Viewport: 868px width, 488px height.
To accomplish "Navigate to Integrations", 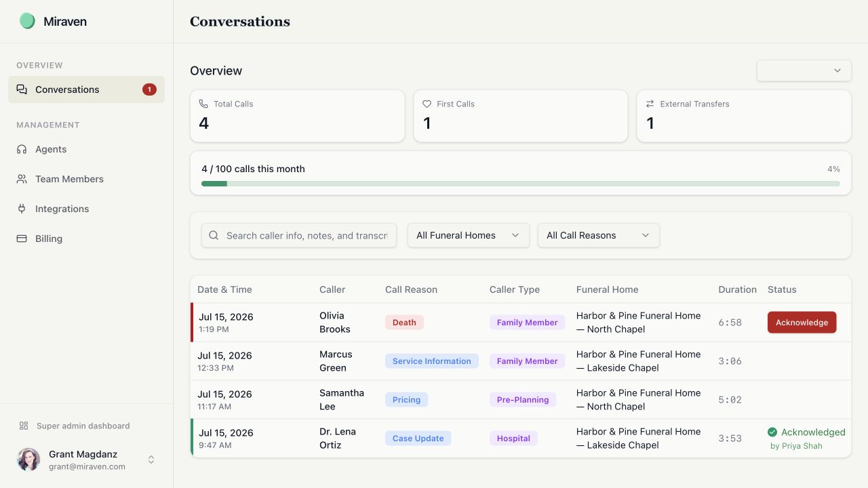I will (86, 209).
